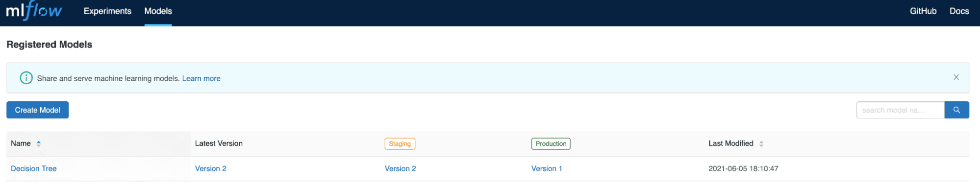This screenshot has height=185, width=980.
Task: Click the search magnifier button
Action: (x=956, y=110)
